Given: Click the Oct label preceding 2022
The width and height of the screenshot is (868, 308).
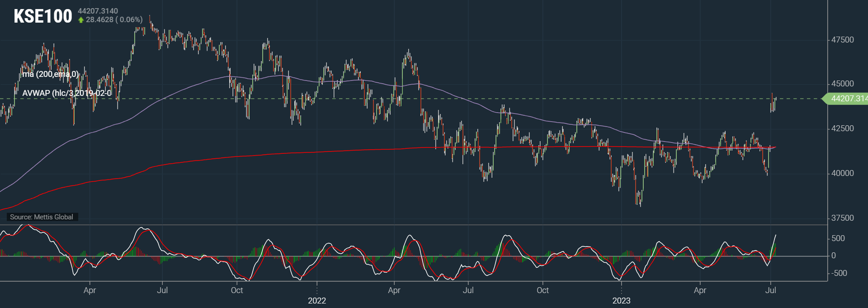Looking at the screenshot, I should click(x=237, y=290).
